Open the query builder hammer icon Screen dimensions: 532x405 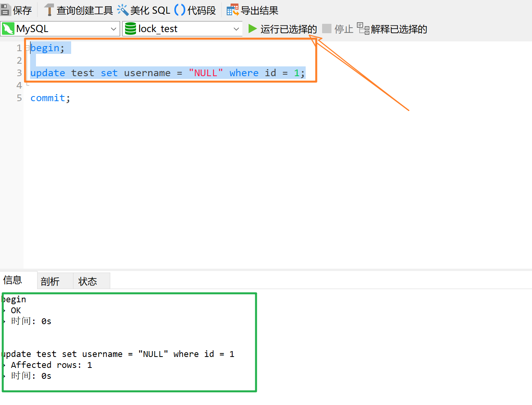tap(48, 10)
